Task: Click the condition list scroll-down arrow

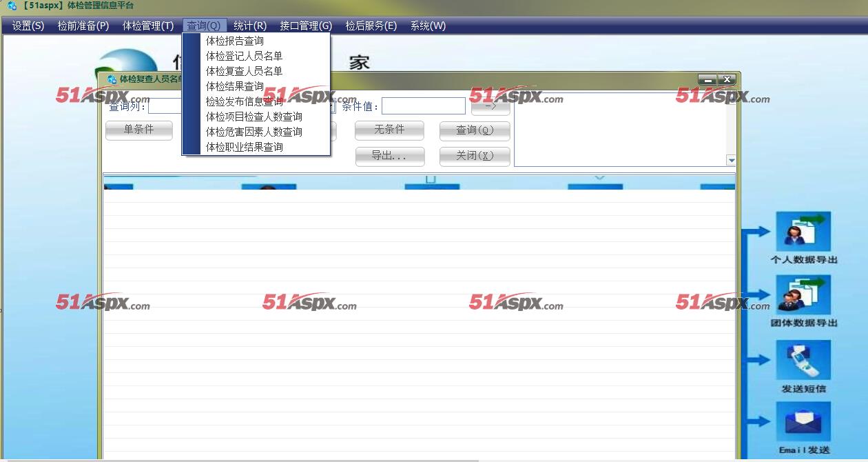Action: [x=731, y=160]
